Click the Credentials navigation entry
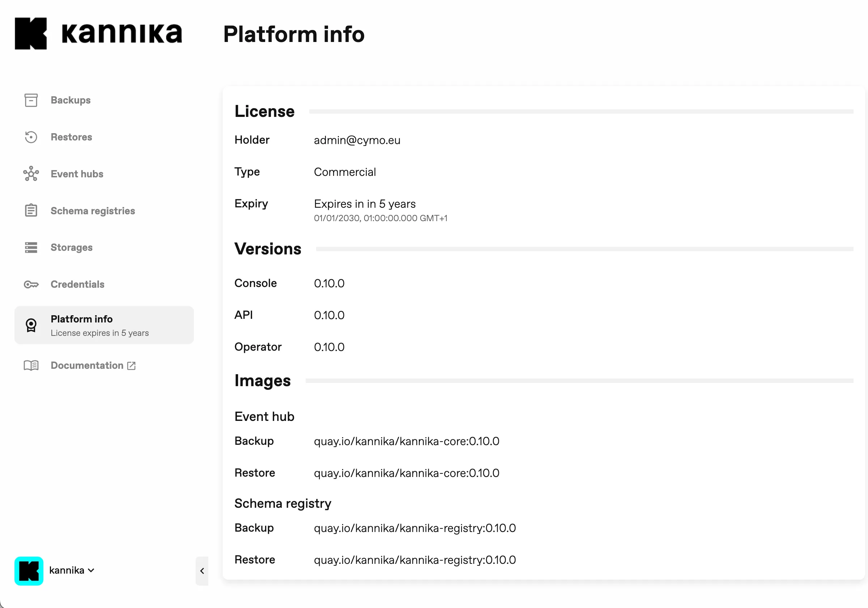This screenshot has width=868, height=608. pos(77,284)
